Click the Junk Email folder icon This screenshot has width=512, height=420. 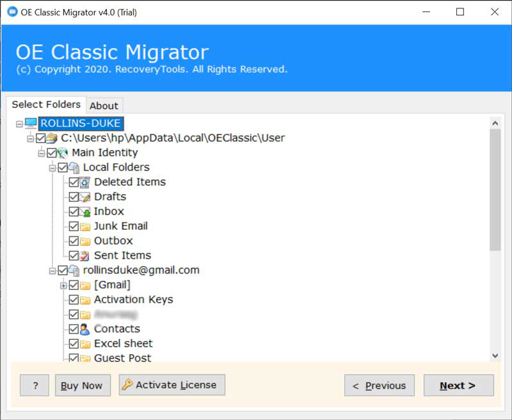85,227
